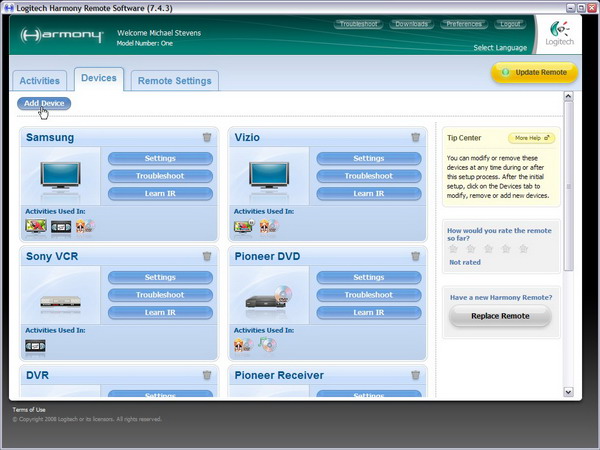The height and width of the screenshot is (450, 600).
Task: Switch to the Activities tab
Action: (x=40, y=81)
